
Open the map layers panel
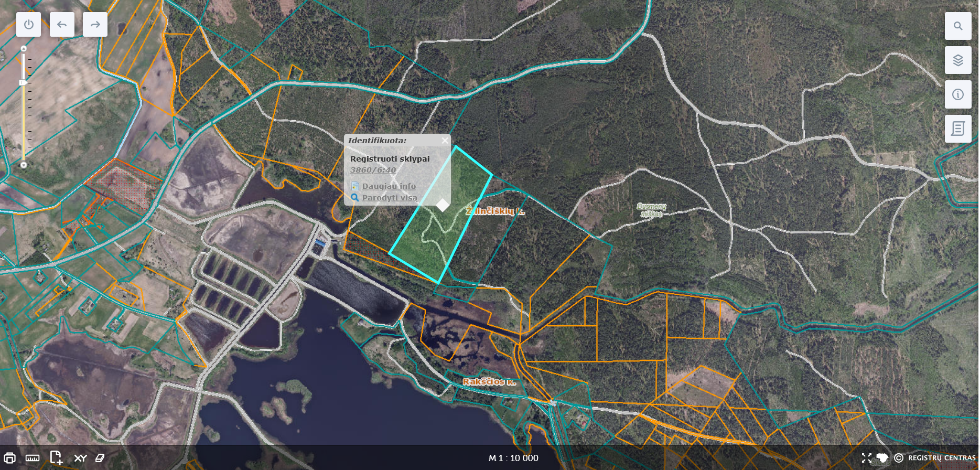click(957, 60)
